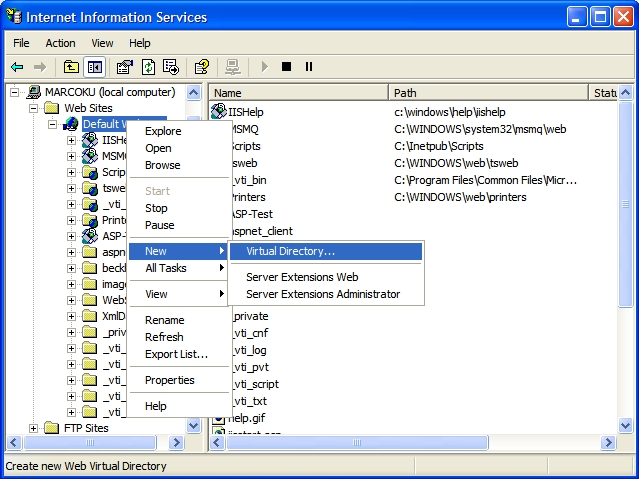This screenshot has width=639, height=479.
Task: Open the All Tasks submenu
Action: tap(179, 268)
